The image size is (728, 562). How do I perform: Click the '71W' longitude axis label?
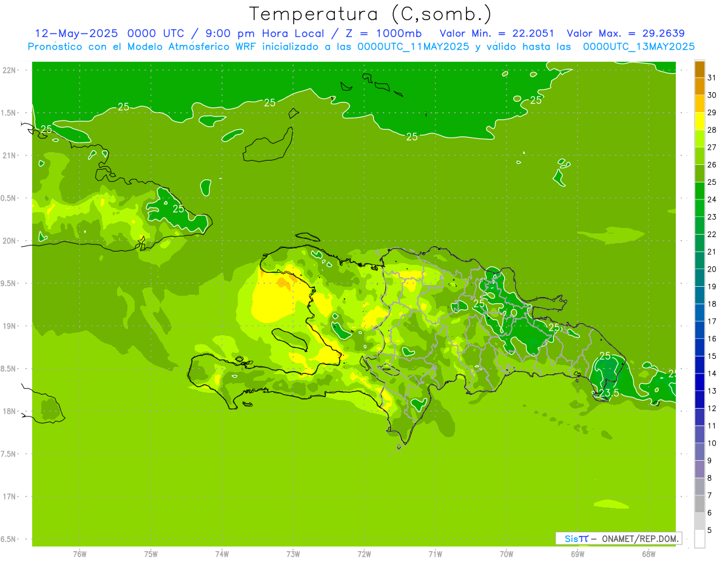[x=435, y=554]
